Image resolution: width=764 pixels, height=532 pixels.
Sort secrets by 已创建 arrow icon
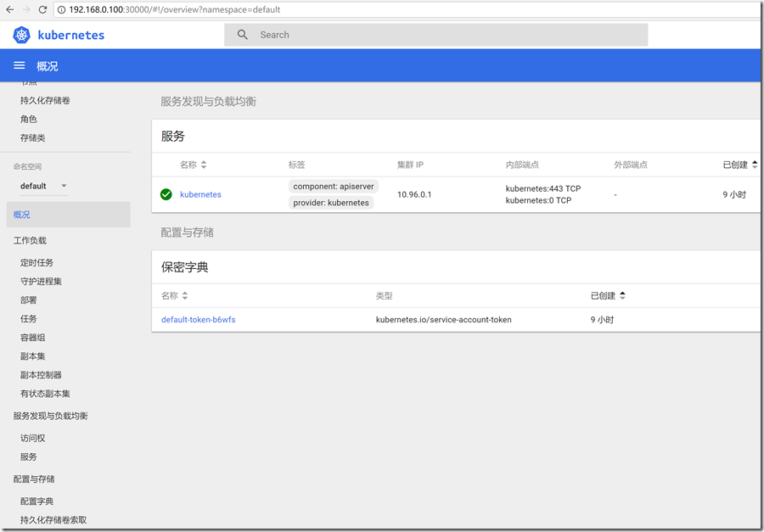pos(622,296)
